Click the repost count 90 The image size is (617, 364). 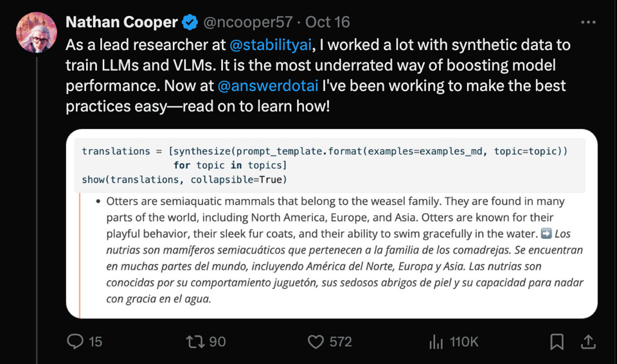(x=217, y=342)
